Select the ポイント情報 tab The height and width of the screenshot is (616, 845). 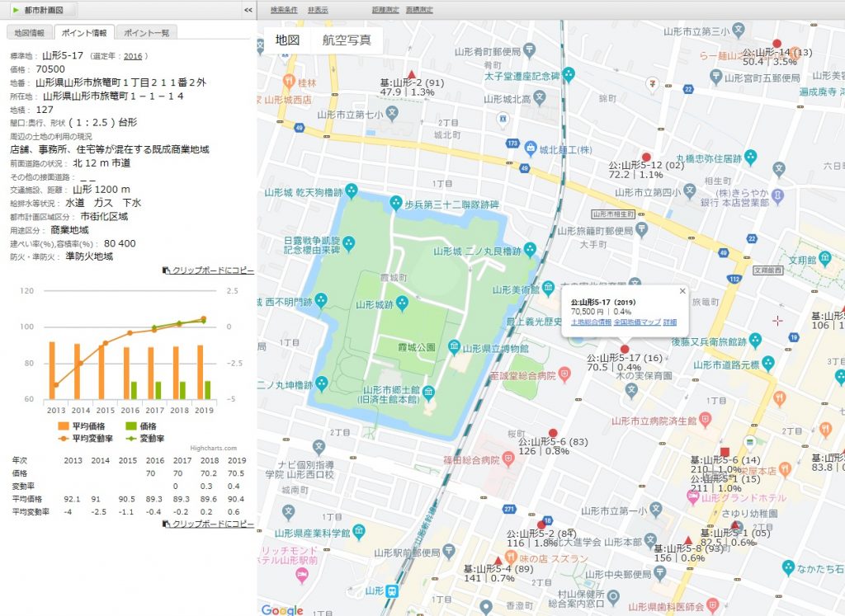[x=84, y=33]
